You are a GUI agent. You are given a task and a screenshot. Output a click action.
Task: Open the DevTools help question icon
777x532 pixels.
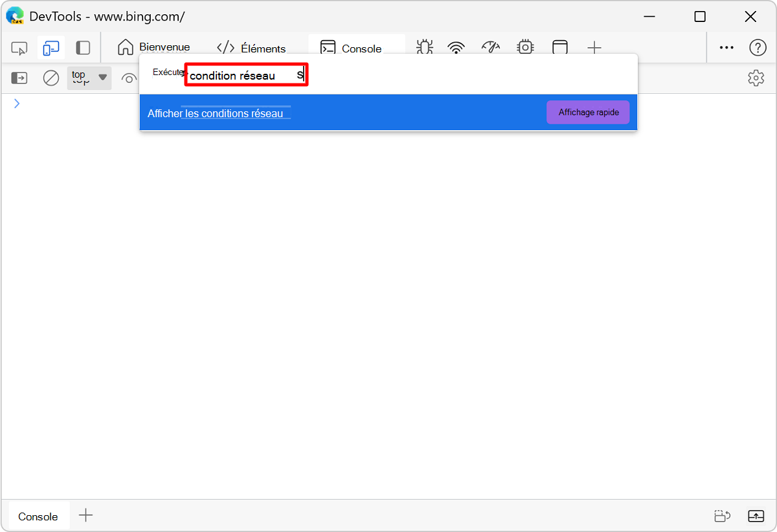pos(758,48)
